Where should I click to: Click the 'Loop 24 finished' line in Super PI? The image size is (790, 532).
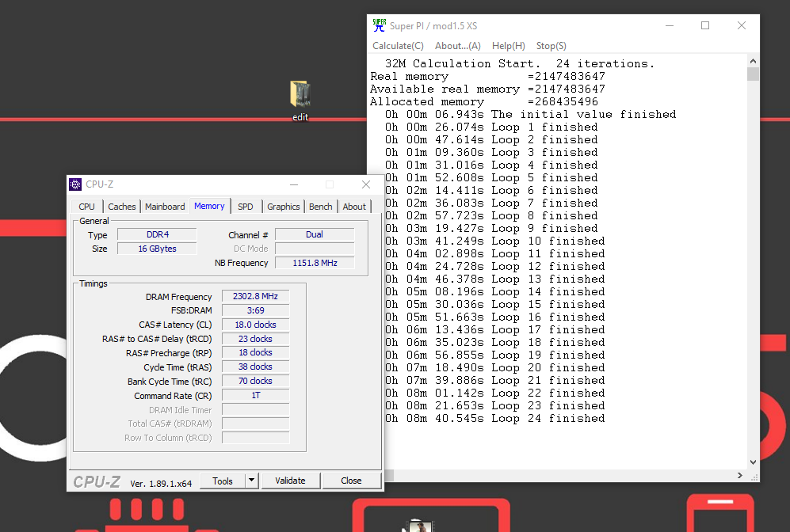[494, 418]
